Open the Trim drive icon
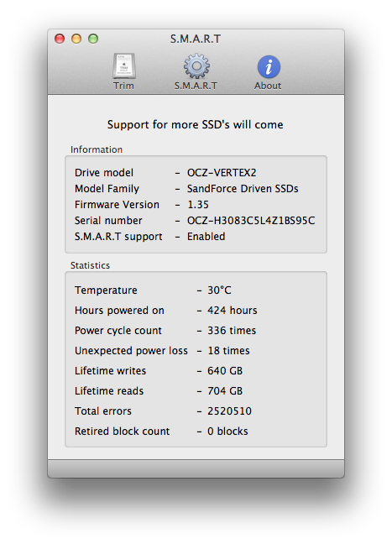Screen dimensions: 392x544 click(x=124, y=66)
